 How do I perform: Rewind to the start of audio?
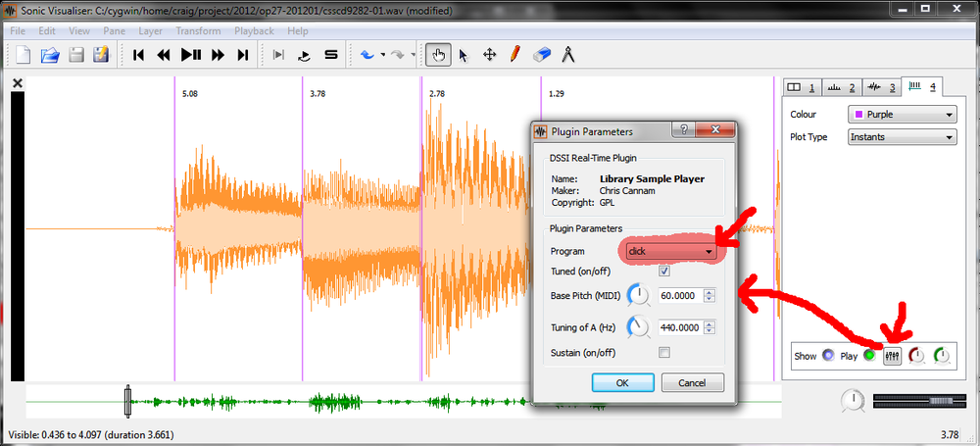point(139,55)
